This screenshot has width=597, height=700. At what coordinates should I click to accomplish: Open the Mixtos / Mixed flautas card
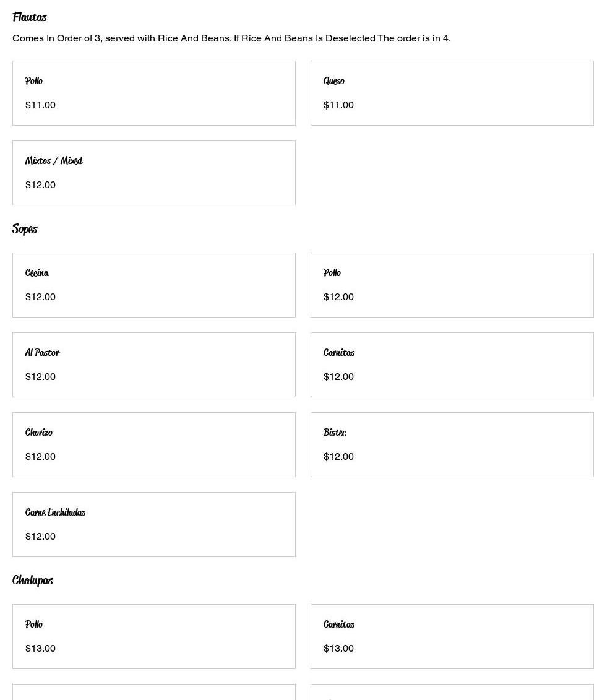click(x=153, y=173)
